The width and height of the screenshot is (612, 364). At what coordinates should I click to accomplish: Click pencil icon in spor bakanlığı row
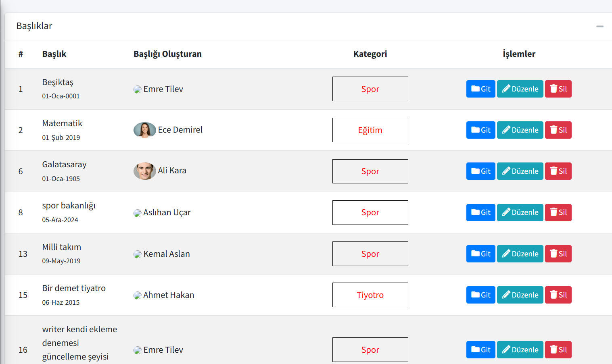click(x=506, y=212)
